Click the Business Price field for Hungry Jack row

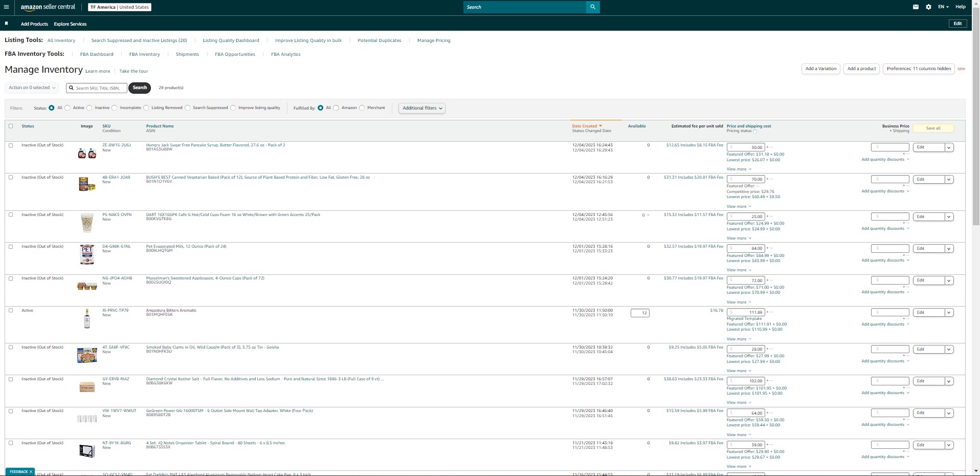[890, 147]
